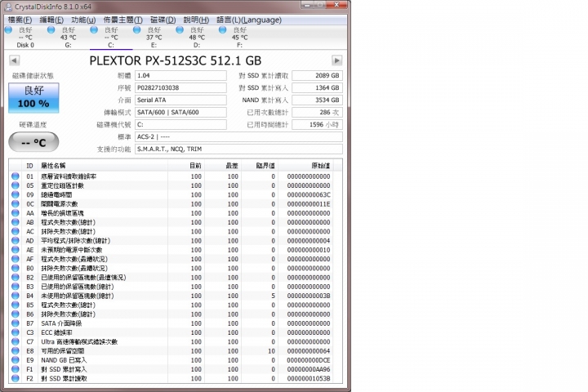Click the status icon for attribute 01
588x392 pixels.
click(x=16, y=176)
